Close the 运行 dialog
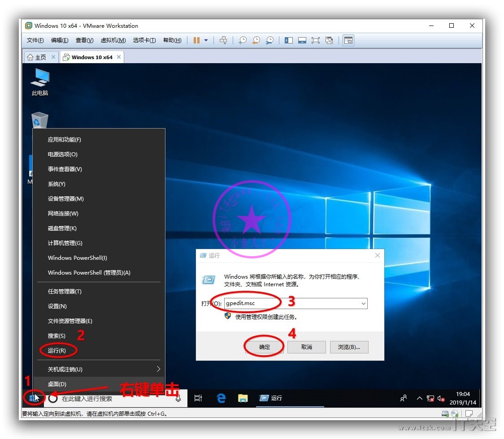Viewport: 504px width, 439px height. click(378, 255)
